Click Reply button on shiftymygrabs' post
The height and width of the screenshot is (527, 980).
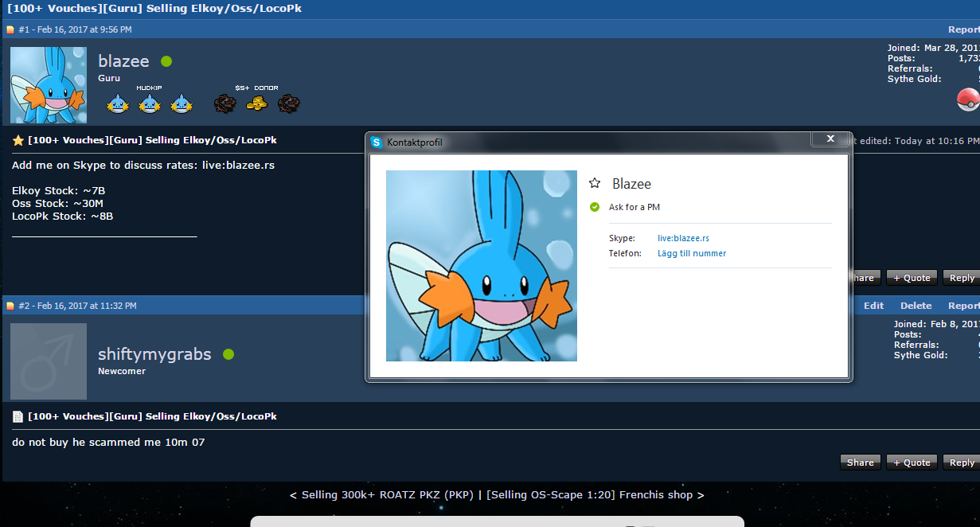pos(961,463)
